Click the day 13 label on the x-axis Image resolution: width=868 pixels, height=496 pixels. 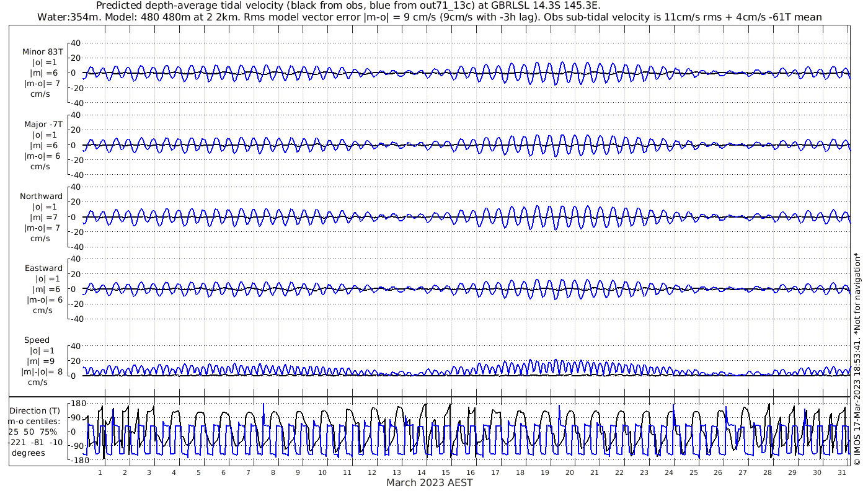396,472
